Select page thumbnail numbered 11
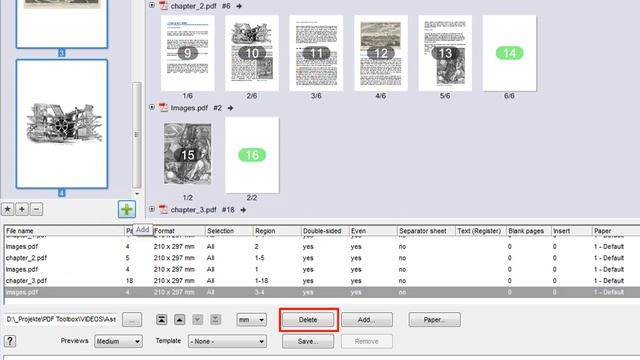The width and height of the screenshot is (640, 360). 316,53
